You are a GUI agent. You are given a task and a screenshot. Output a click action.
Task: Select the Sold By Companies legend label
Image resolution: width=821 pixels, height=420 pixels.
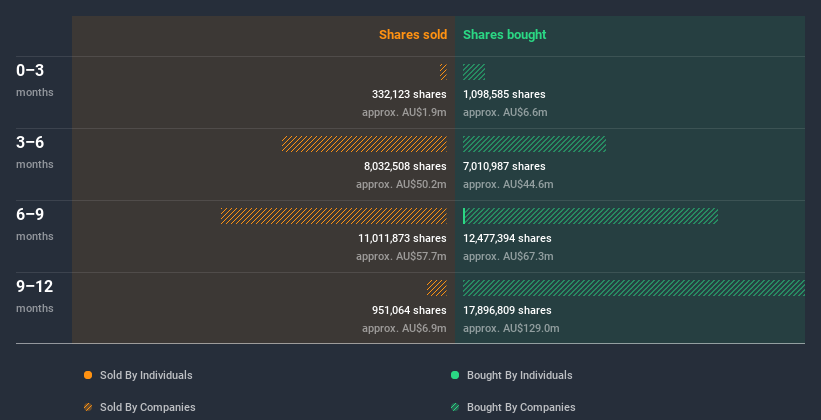point(148,407)
